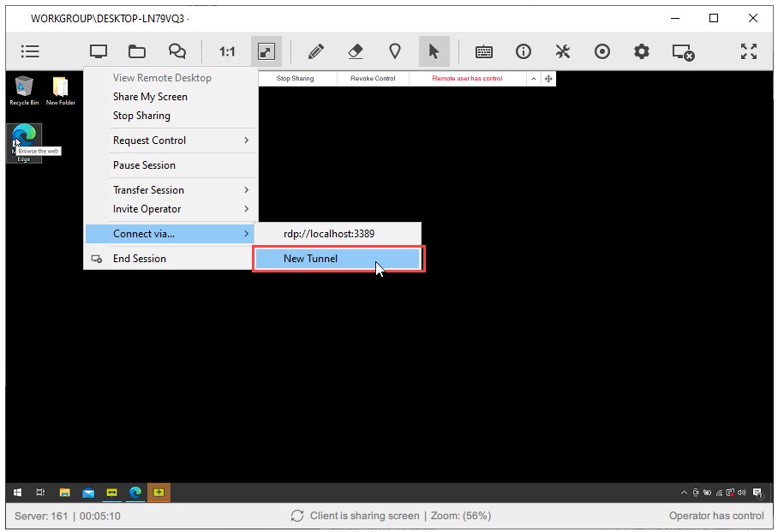Expand the Invite Operator submenu
The height and width of the screenshot is (532, 778).
[171, 208]
